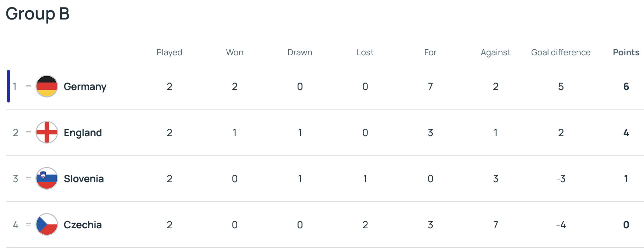Select the Played column header
644x251 pixels.
[170, 53]
